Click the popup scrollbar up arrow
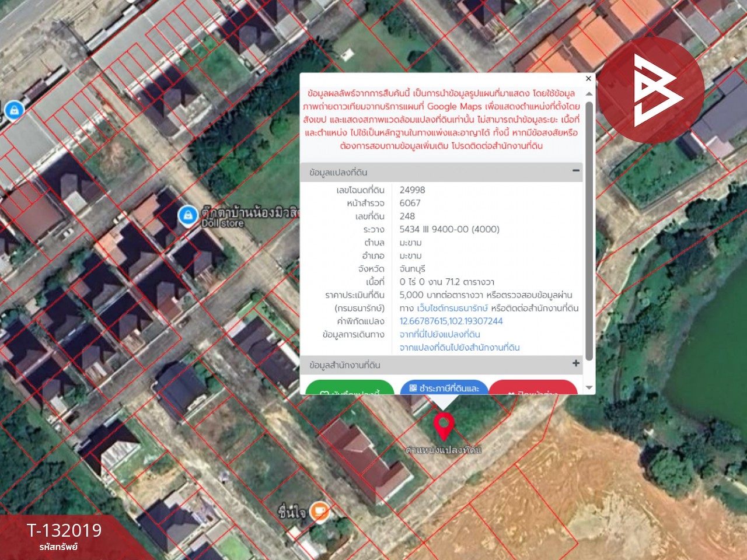747x560 pixels. tap(589, 94)
